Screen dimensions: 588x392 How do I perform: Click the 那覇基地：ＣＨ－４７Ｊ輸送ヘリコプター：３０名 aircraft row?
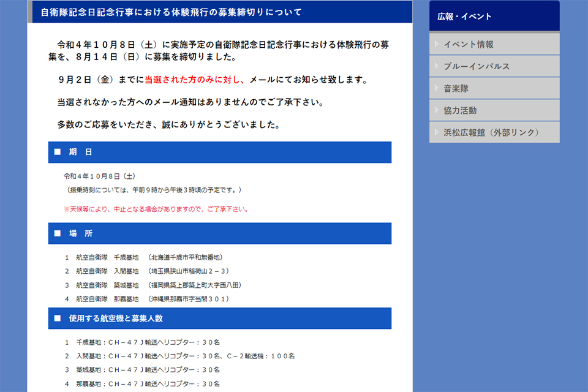tap(143, 384)
